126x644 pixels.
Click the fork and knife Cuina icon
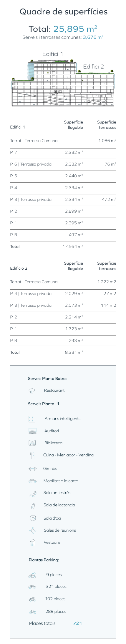click(32, 456)
